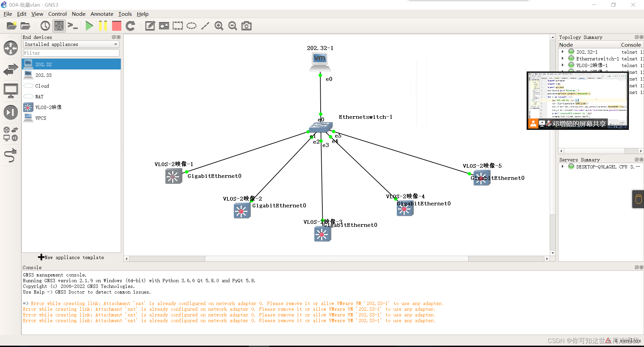Open the Tools menu
644x347 pixels.
click(125, 14)
